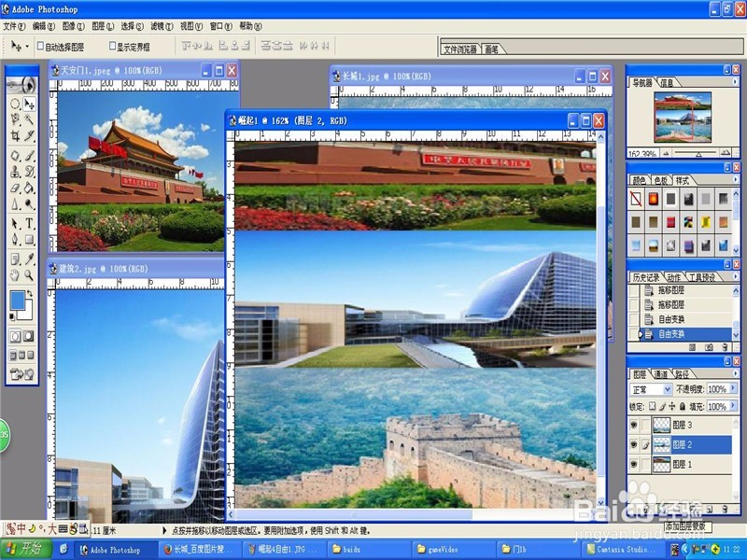Viewport: 747px width, 560px height.
Task: Open Navigator panel flyout menu arrow
Action: (735, 82)
